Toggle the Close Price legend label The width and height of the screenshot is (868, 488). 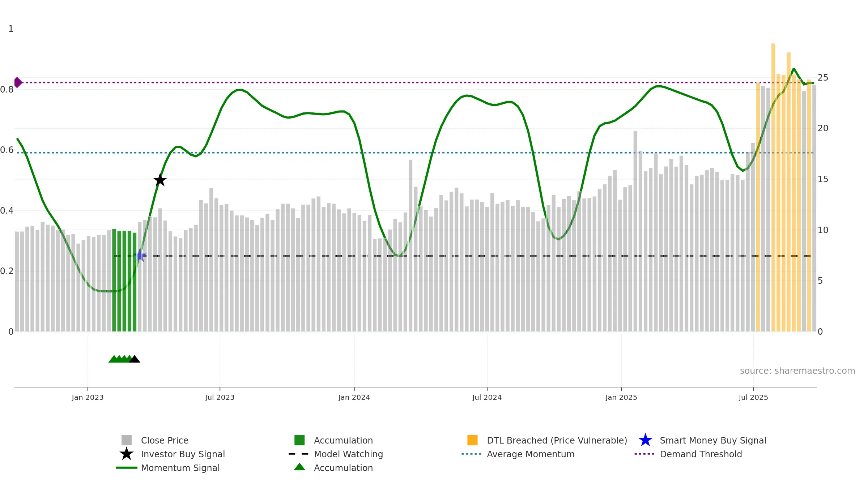coord(165,440)
